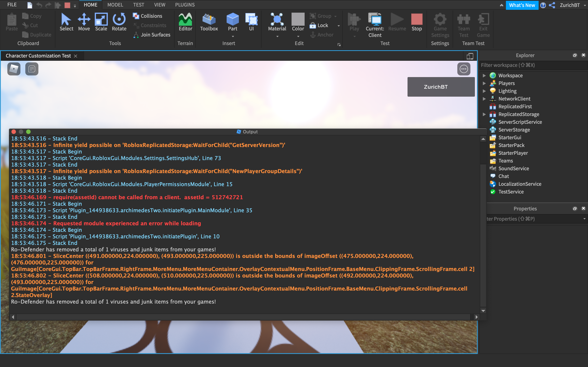Viewport: 588px width, 367px height.
Task: Switch to the MODEL tab
Action: [115, 5]
